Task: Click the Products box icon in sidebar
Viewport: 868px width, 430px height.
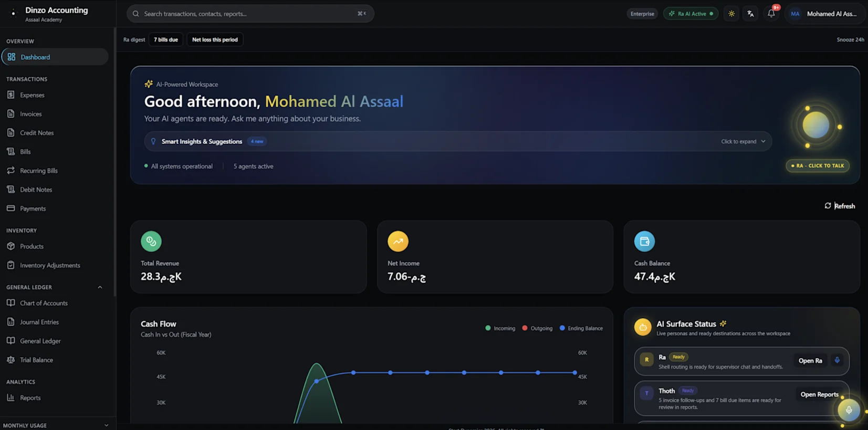Action: [x=11, y=246]
